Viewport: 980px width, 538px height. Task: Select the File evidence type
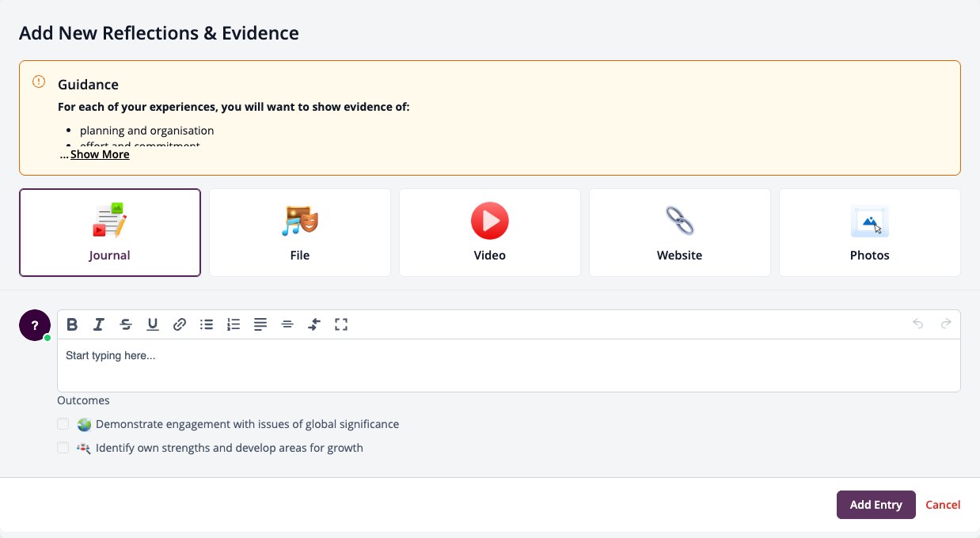[300, 233]
